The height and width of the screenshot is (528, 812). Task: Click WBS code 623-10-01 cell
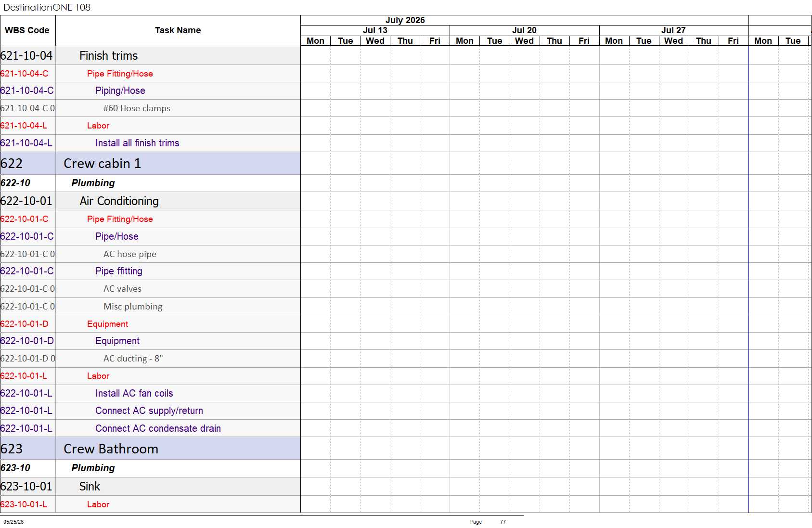coord(27,487)
